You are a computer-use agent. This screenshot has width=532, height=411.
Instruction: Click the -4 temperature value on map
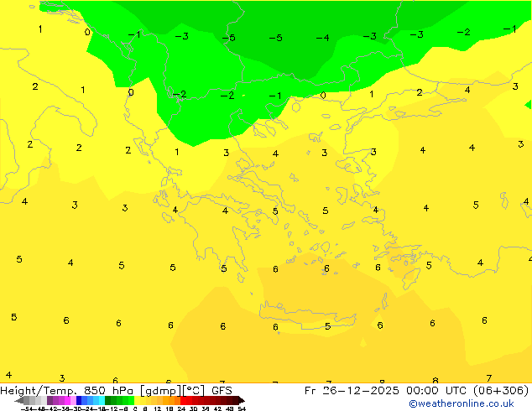[x=322, y=38]
